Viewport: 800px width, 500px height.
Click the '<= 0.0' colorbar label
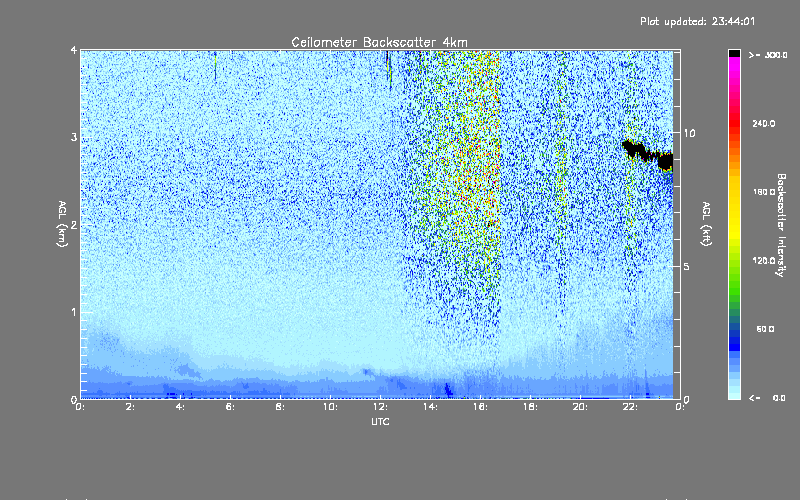point(767,398)
